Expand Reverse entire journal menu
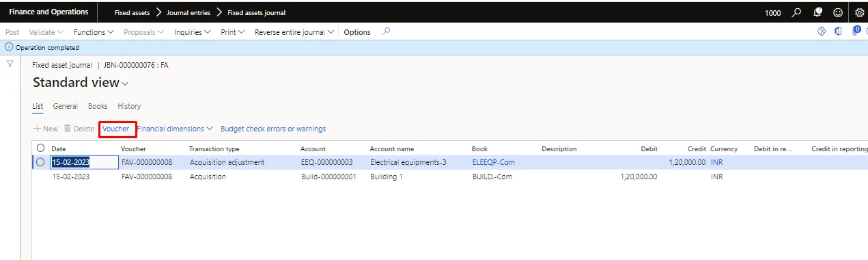The image size is (868, 260). (295, 32)
